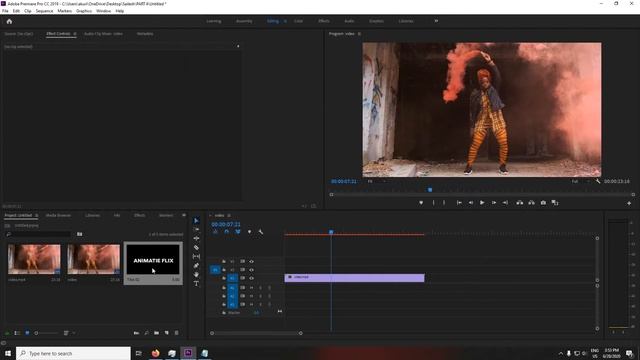Select the Ripple Edit tool
Viewport: 640px width, 360px height.
[x=196, y=238]
